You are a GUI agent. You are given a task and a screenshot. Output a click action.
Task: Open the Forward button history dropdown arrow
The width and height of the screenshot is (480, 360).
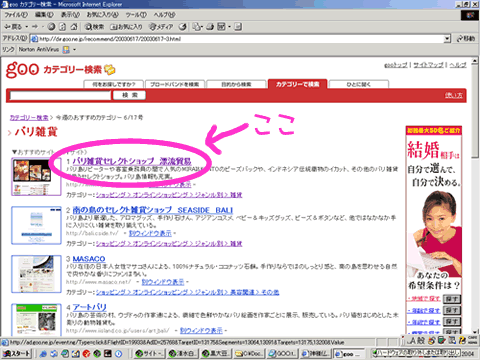(x=42, y=27)
